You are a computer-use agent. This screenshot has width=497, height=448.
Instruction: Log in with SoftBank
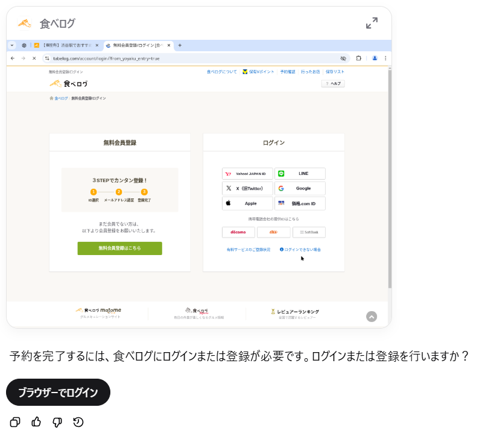309,232
